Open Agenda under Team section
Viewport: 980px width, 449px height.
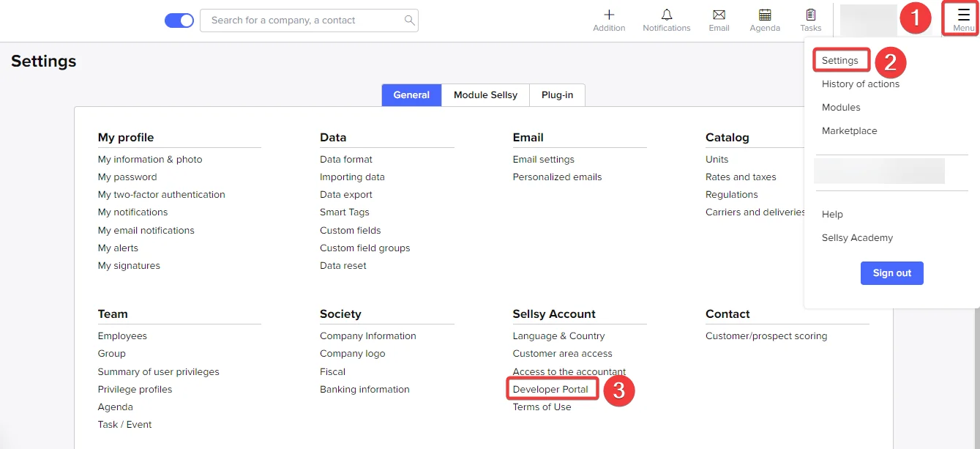116,407
